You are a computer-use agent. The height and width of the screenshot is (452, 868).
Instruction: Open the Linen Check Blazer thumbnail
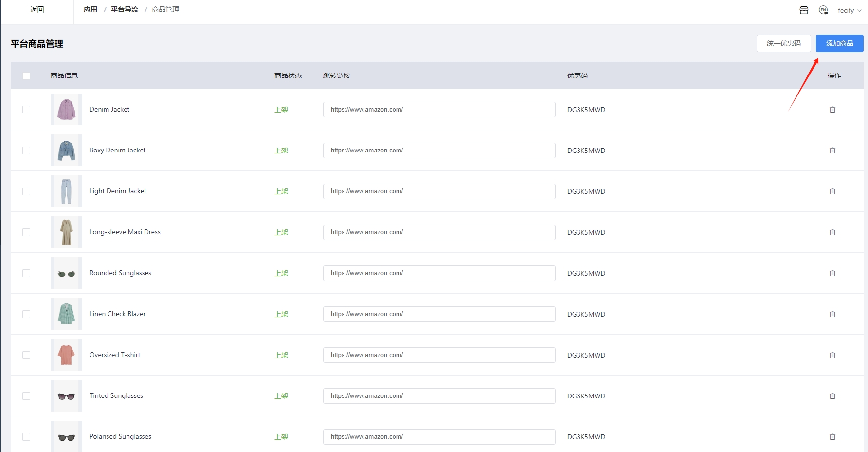point(66,314)
